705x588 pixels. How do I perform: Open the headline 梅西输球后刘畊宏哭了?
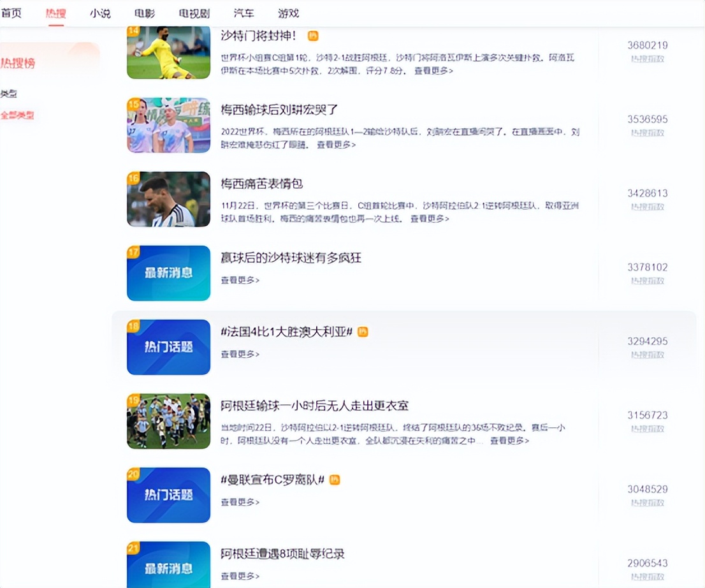click(x=277, y=110)
